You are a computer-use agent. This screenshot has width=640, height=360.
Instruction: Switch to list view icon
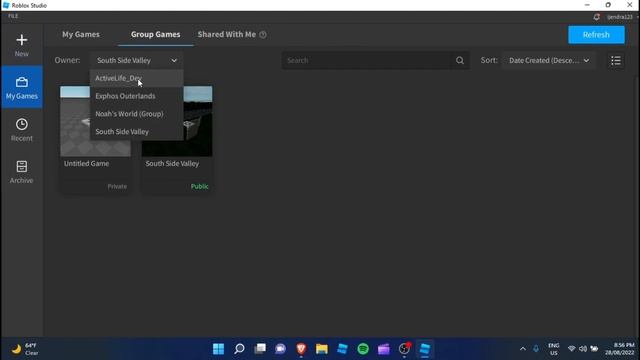616,61
